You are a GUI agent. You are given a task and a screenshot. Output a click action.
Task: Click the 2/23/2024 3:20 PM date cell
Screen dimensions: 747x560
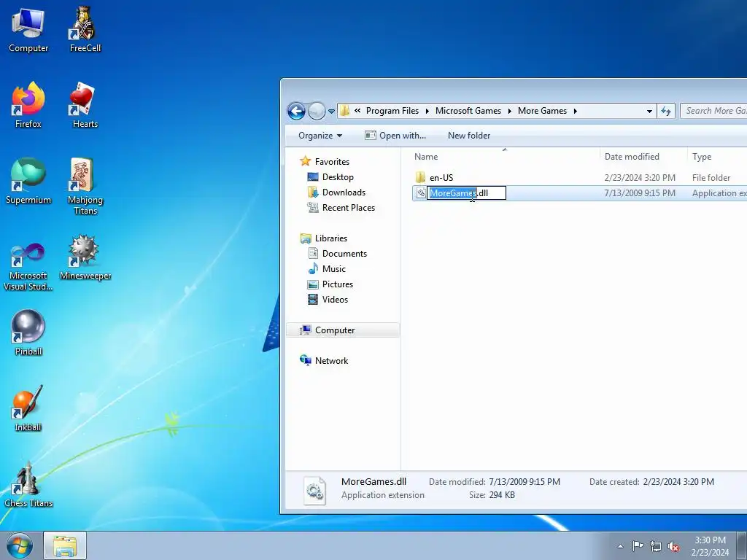click(640, 178)
